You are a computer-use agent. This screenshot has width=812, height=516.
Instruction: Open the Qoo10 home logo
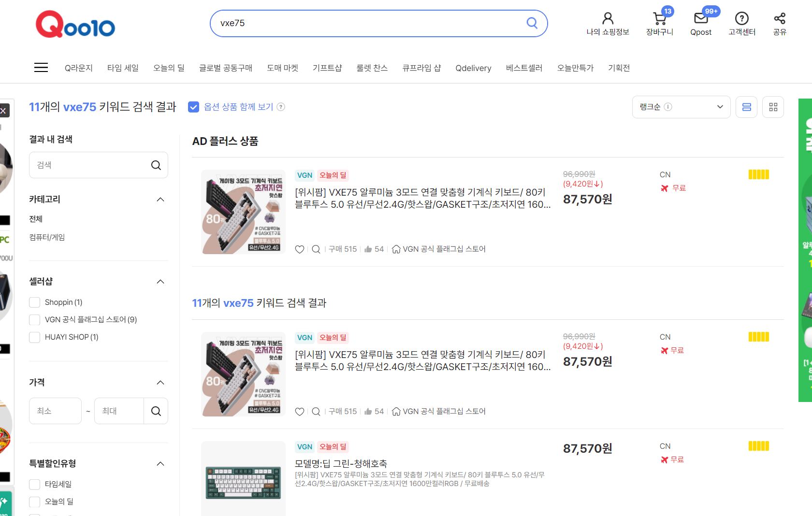click(x=75, y=24)
